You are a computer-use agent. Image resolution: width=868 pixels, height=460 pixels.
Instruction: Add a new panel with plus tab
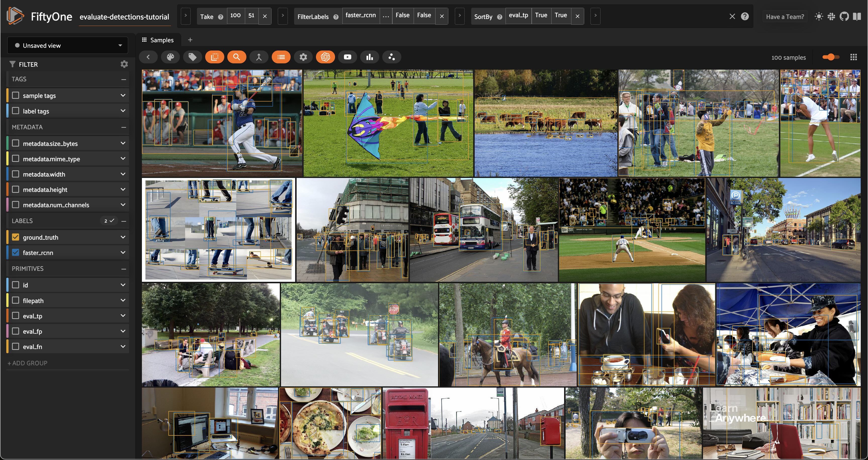(190, 40)
